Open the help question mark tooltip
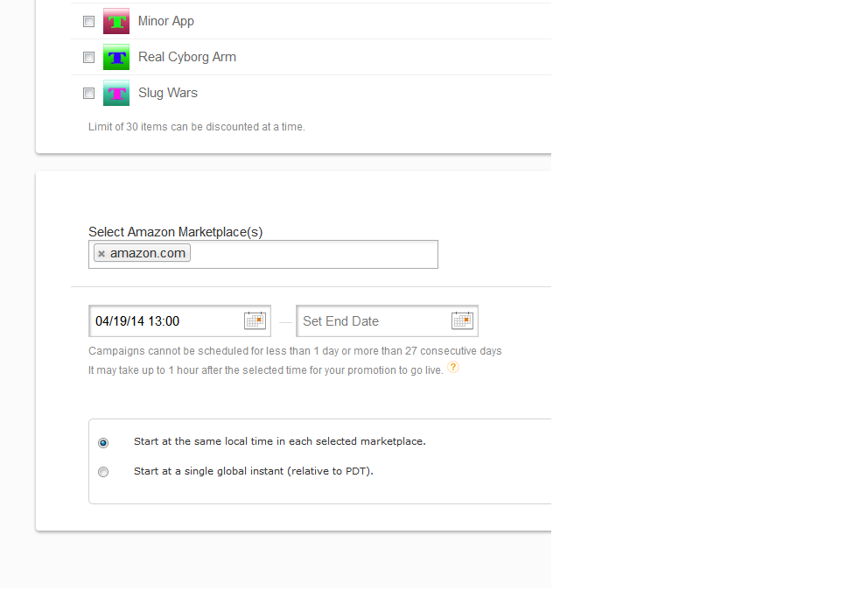The width and height of the screenshot is (868, 591). tap(453, 367)
